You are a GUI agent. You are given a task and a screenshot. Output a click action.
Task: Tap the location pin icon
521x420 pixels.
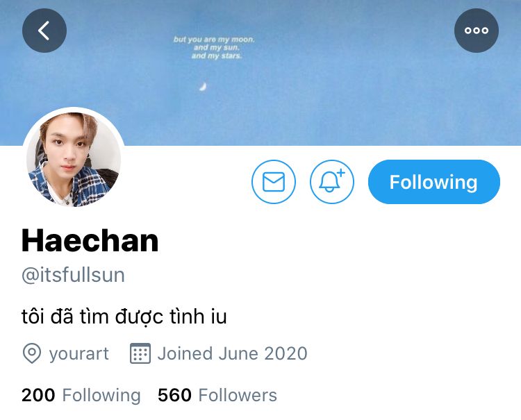point(32,353)
